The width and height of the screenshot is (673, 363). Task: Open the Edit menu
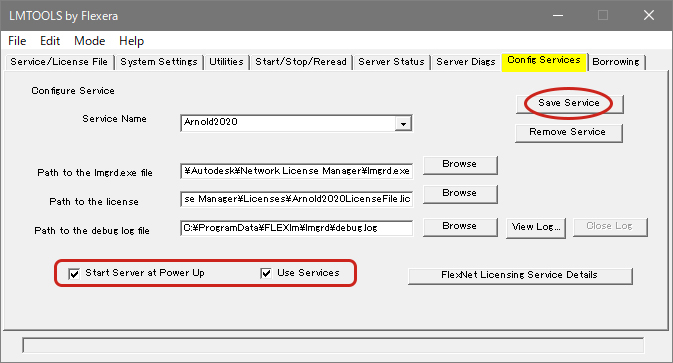pyautogui.click(x=50, y=41)
